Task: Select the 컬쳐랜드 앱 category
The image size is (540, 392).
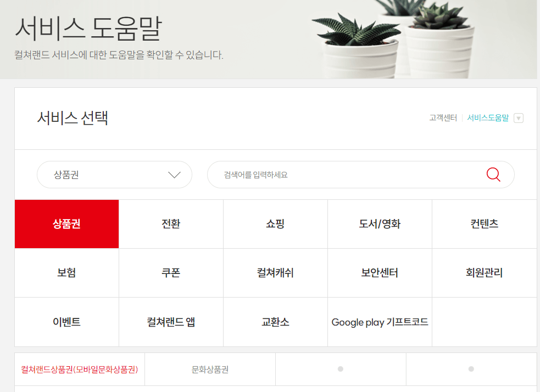Action: click(171, 322)
